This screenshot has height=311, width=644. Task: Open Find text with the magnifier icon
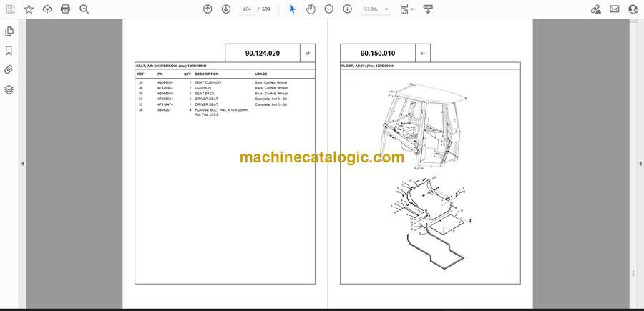84,9
